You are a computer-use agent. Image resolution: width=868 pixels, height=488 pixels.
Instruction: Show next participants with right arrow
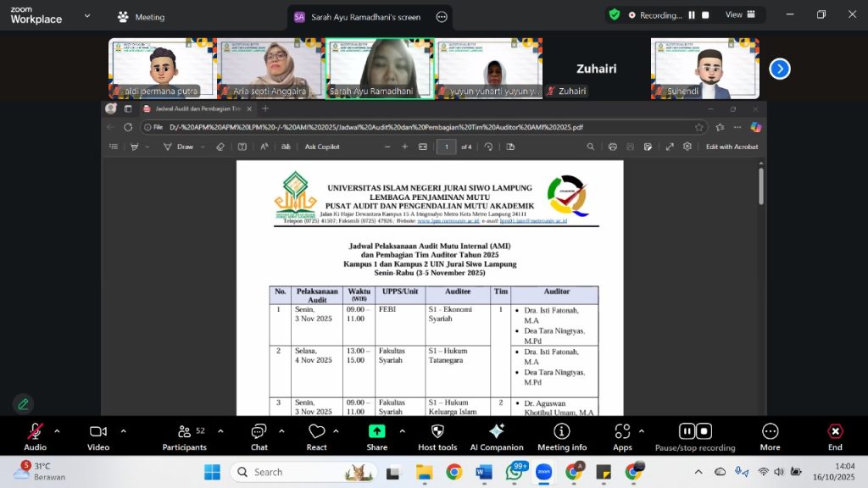click(x=779, y=69)
